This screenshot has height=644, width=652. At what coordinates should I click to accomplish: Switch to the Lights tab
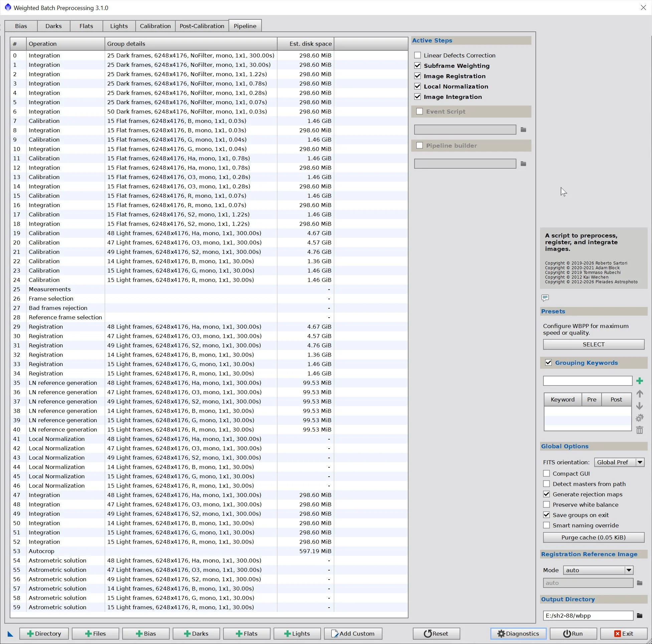click(119, 26)
